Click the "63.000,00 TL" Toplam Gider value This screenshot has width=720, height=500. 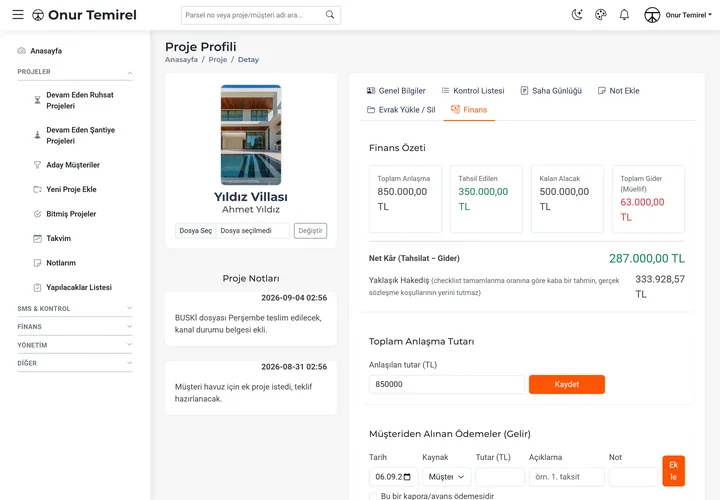[642, 210]
